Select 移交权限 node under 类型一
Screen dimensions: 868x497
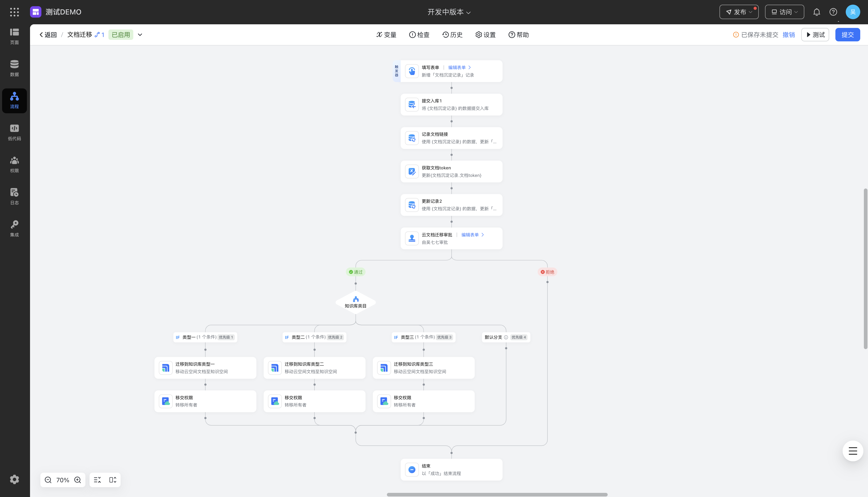tap(205, 401)
